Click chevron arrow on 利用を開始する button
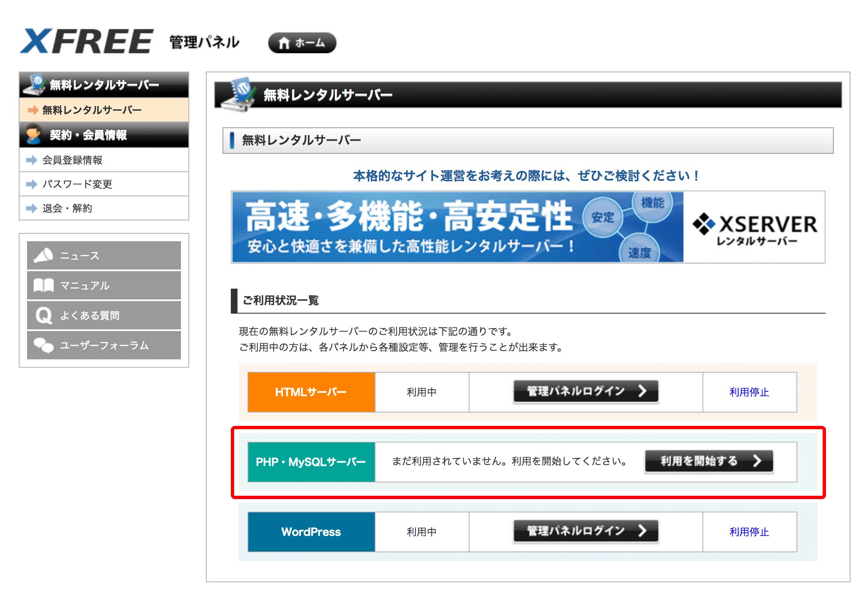The width and height of the screenshot is (868, 596). (757, 461)
